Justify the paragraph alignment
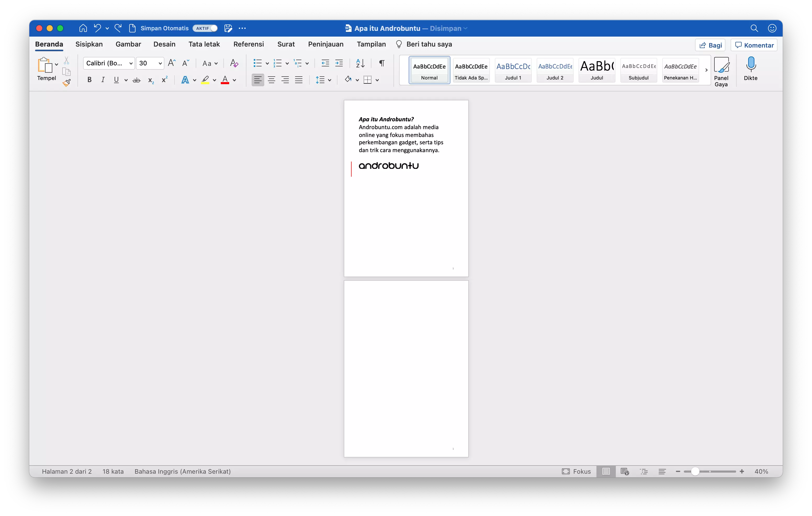The width and height of the screenshot is (812, 516). tap(299, 79)
